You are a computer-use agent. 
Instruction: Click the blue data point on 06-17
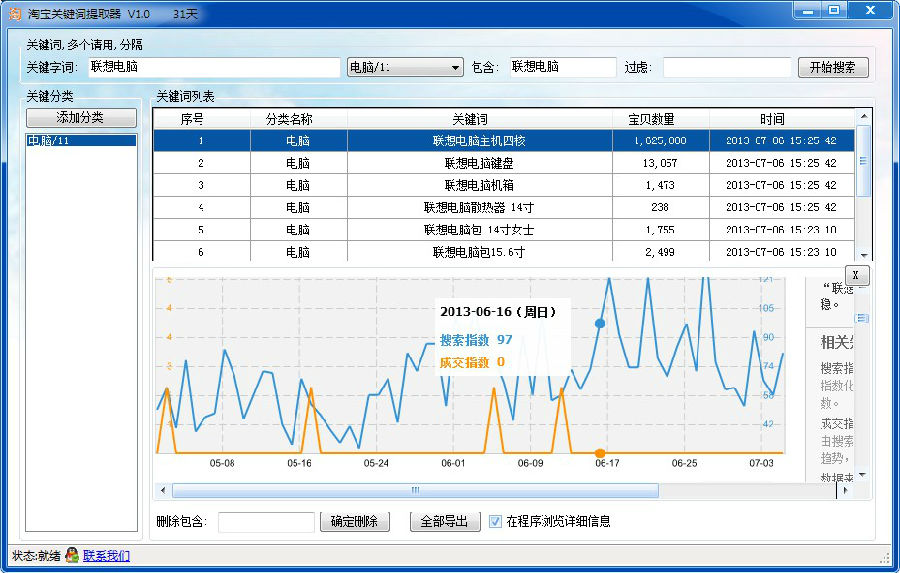coord(600,323)
